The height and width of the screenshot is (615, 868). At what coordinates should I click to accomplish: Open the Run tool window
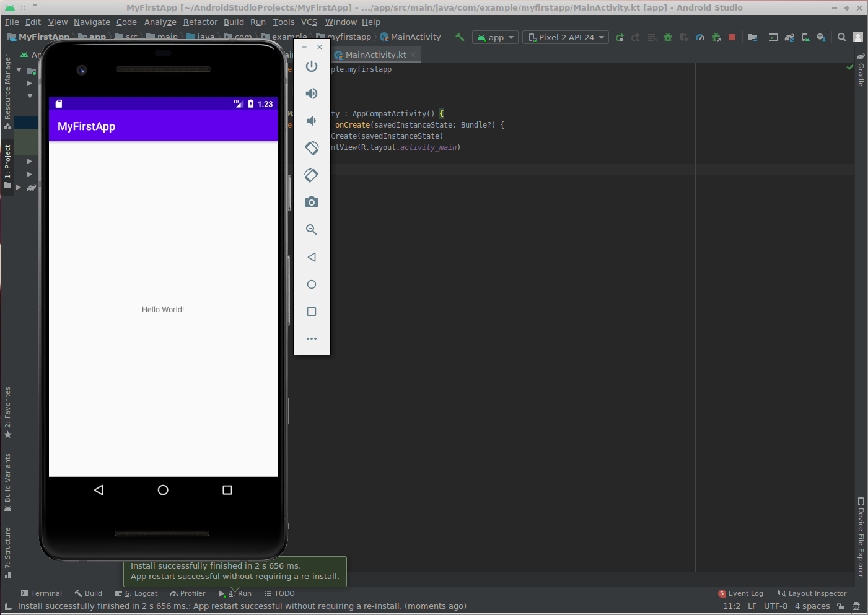click(235, 593)
